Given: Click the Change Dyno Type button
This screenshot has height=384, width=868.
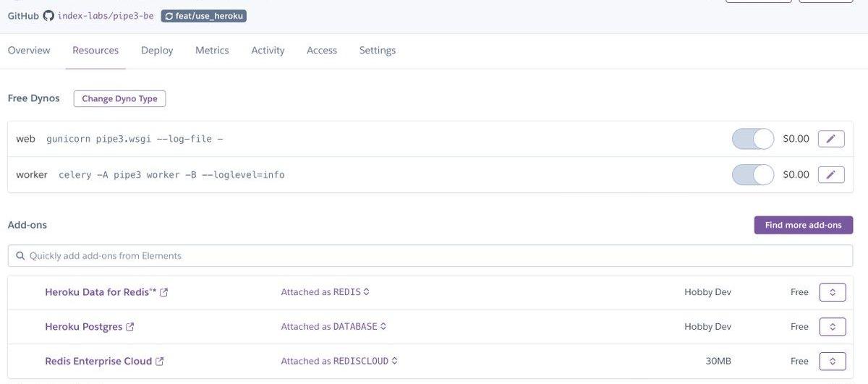Looking at the screenshot, I should pyautogui.click(x=119, y=98).
